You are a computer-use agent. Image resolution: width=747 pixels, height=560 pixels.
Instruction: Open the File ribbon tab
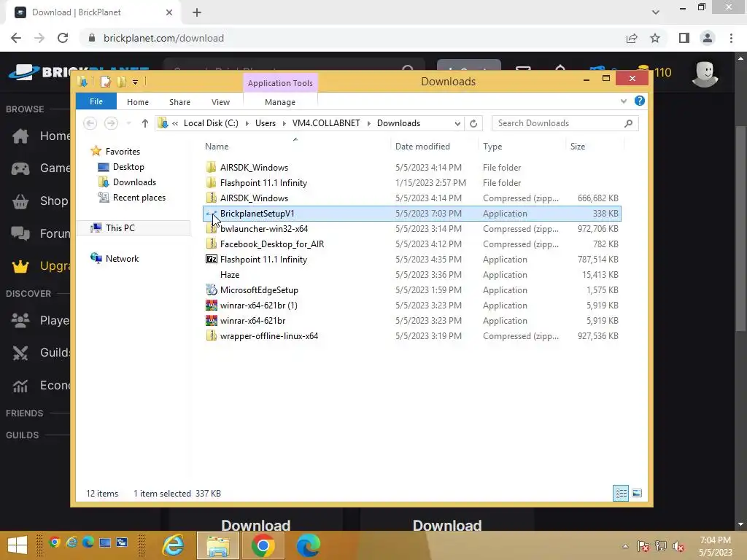pos(96,101)
